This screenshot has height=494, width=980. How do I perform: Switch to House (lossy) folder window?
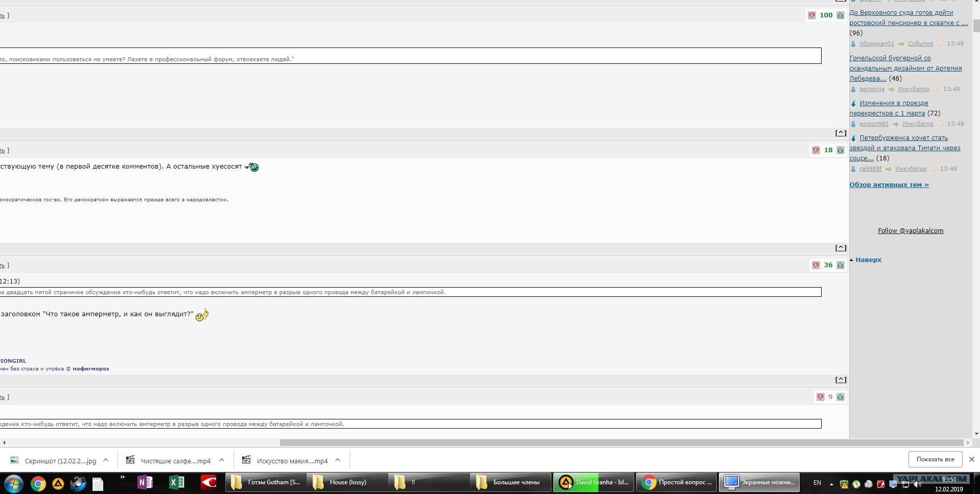(347, 482)
